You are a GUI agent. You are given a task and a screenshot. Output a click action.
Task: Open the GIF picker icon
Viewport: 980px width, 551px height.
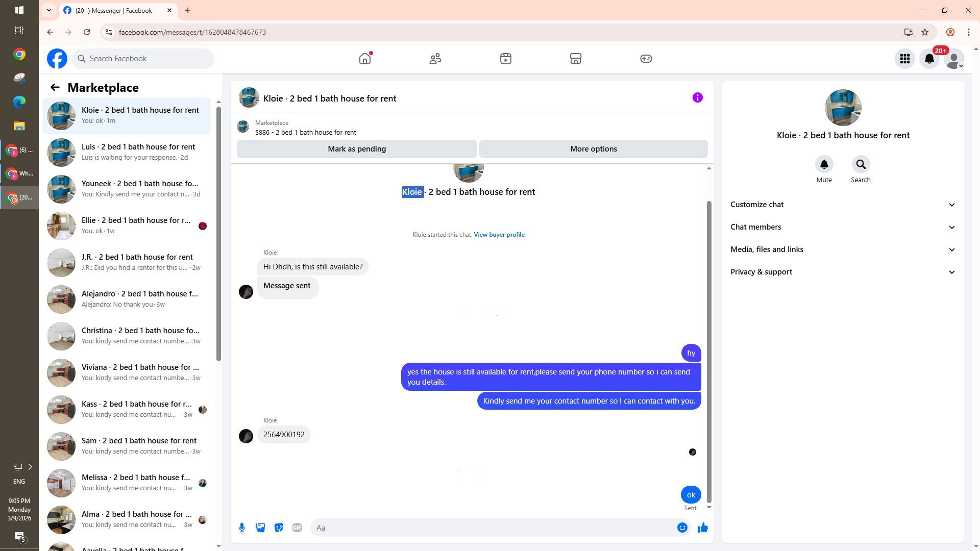297,528
